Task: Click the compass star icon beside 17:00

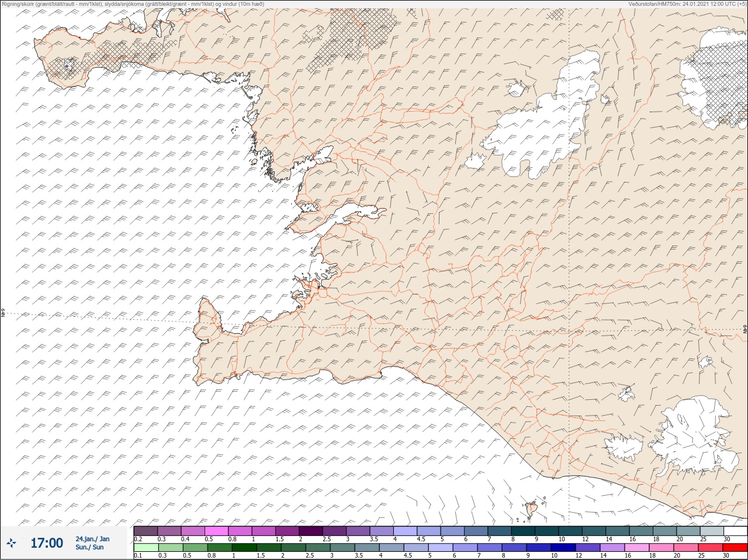Action: click(x=11, y=543)
